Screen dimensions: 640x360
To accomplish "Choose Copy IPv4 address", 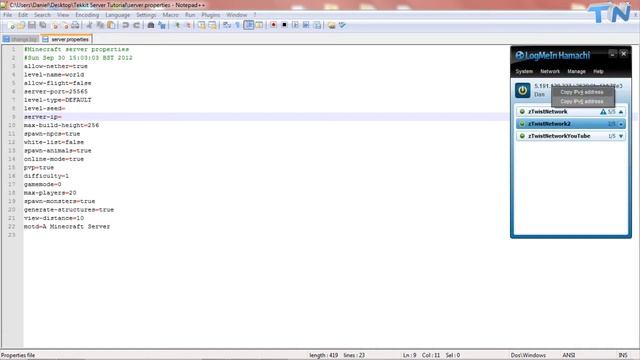I will click(x=582, y=92).
